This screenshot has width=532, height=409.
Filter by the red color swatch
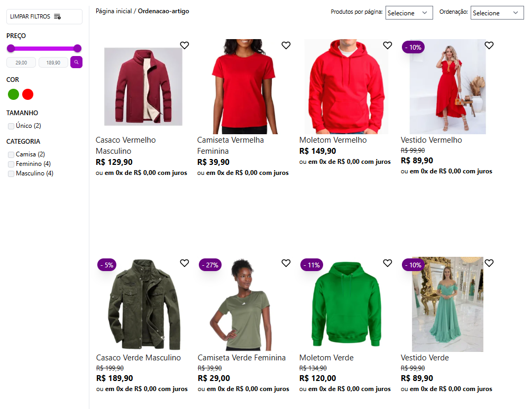[x=27, y=95]
